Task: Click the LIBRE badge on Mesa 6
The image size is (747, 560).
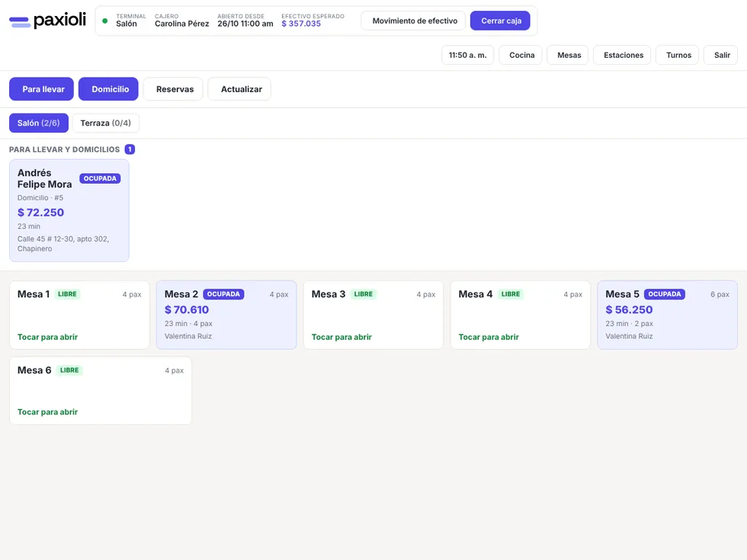Action: click(69, 370)
